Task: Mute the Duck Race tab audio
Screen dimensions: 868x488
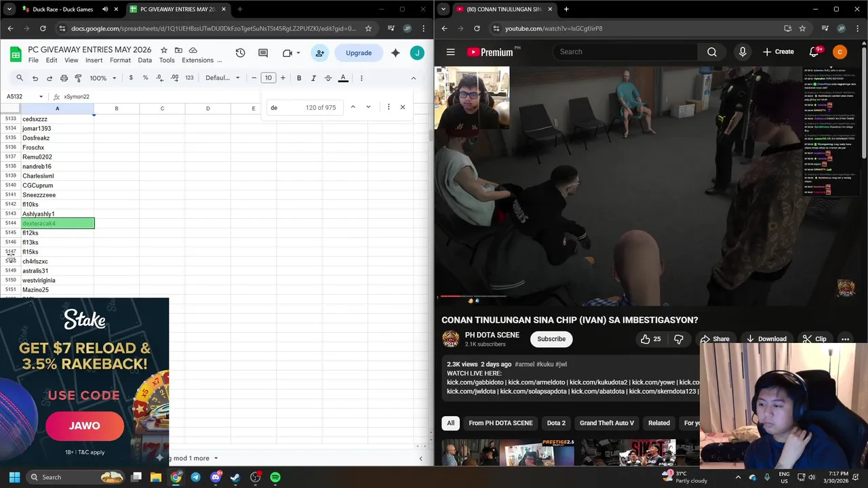Action: (x=105, y=9)
